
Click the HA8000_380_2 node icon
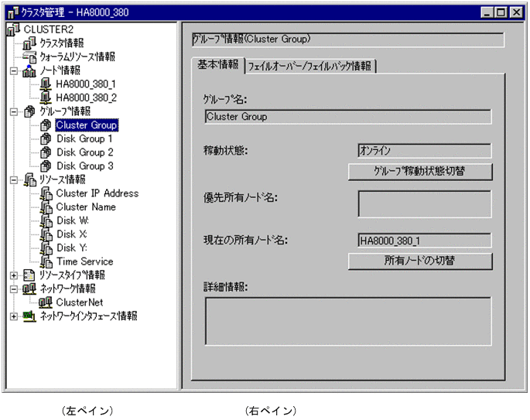pyautogui.click(x=46, y=97)
